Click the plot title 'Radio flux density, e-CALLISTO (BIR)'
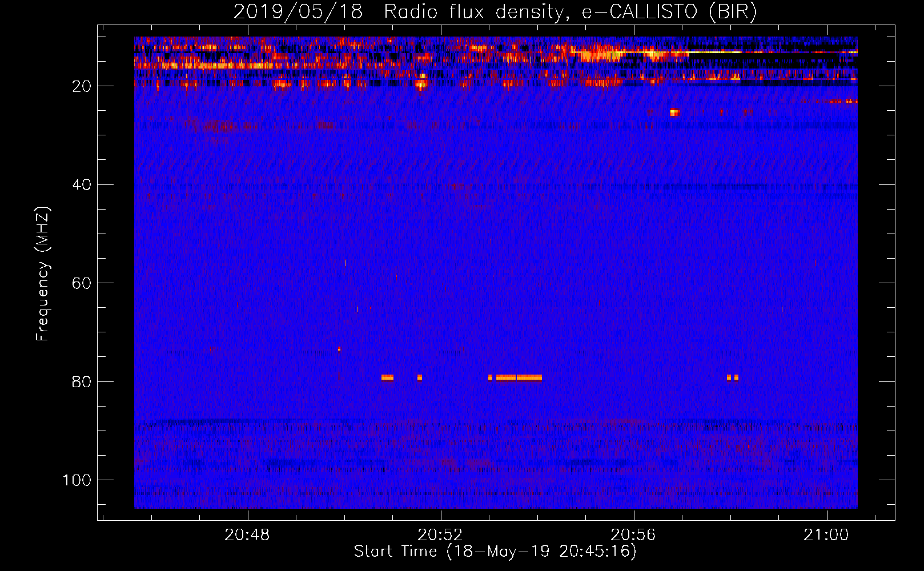Viewport: 924px width, 571px height. click(x=570, y=12)
